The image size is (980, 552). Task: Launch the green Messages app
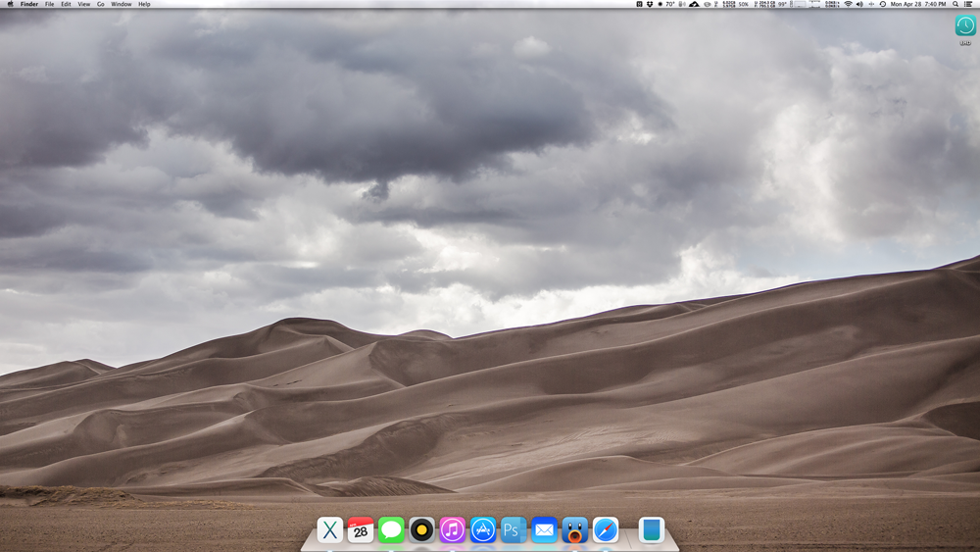pos(391,530)
